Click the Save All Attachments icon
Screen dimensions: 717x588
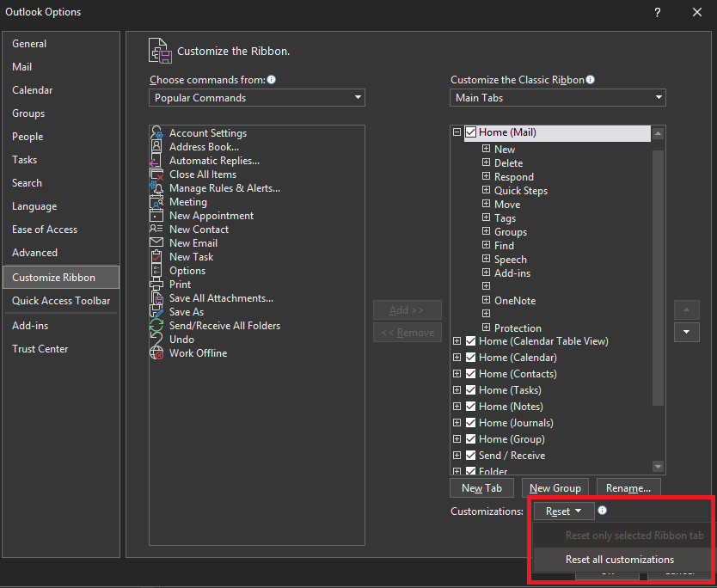pos(156,297)
